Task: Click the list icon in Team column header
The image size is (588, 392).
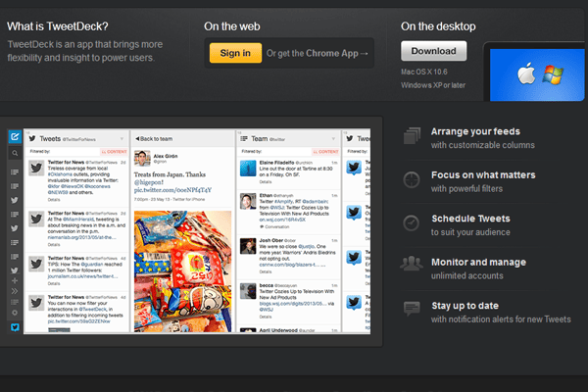Action: click(244, 139)
